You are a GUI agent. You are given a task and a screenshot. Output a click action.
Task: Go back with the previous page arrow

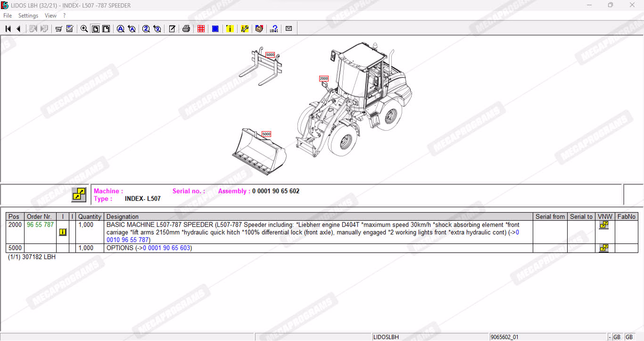18,29
